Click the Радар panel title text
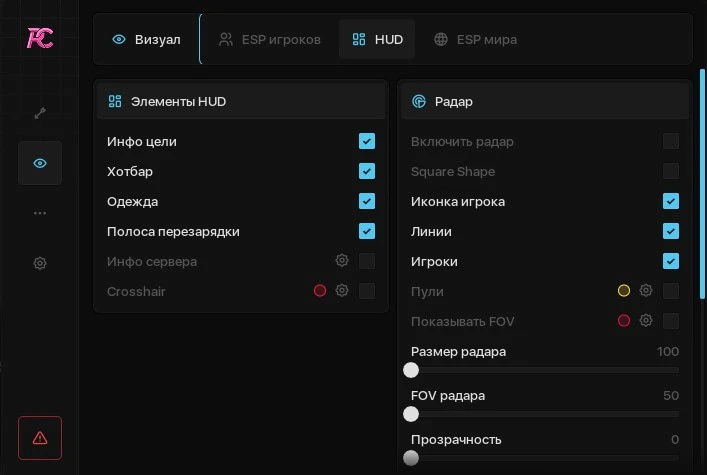Screen dimensions: 707x475 [454, 101]
